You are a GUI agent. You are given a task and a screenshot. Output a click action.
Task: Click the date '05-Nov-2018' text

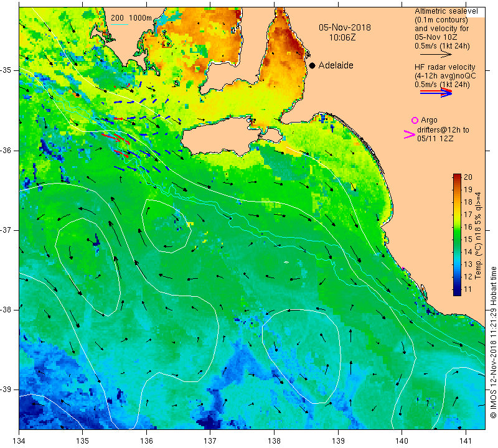(x=345, y=27)
